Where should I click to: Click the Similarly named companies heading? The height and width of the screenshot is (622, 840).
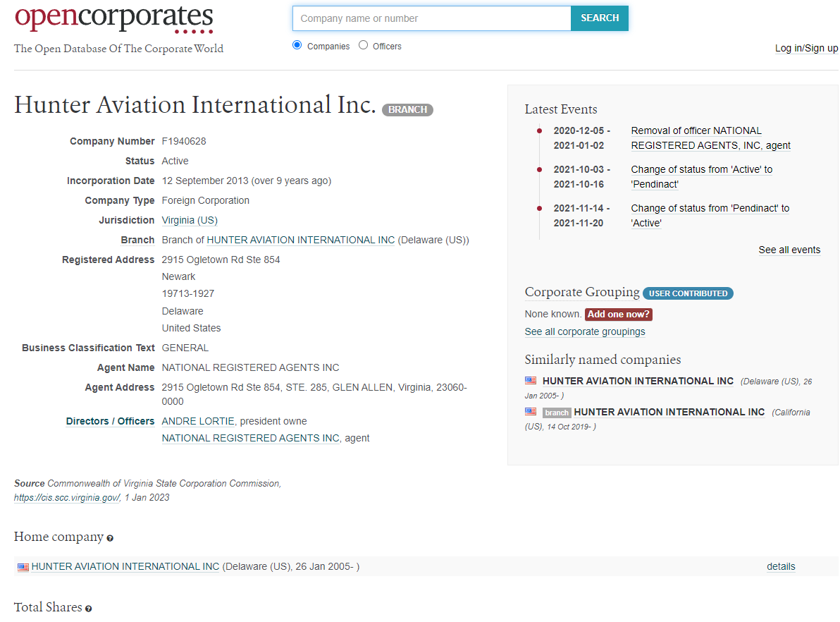tap(603, 360)
